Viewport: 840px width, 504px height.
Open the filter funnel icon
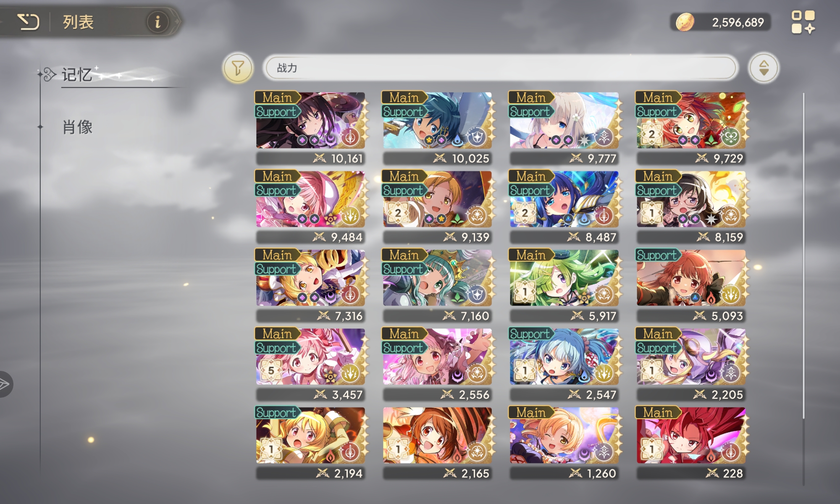(238, 68)
